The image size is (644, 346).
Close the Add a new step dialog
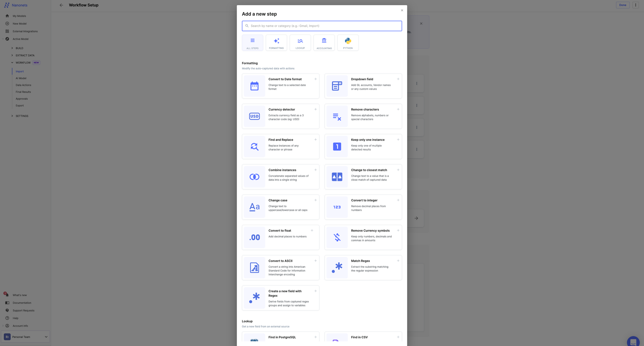402,10
